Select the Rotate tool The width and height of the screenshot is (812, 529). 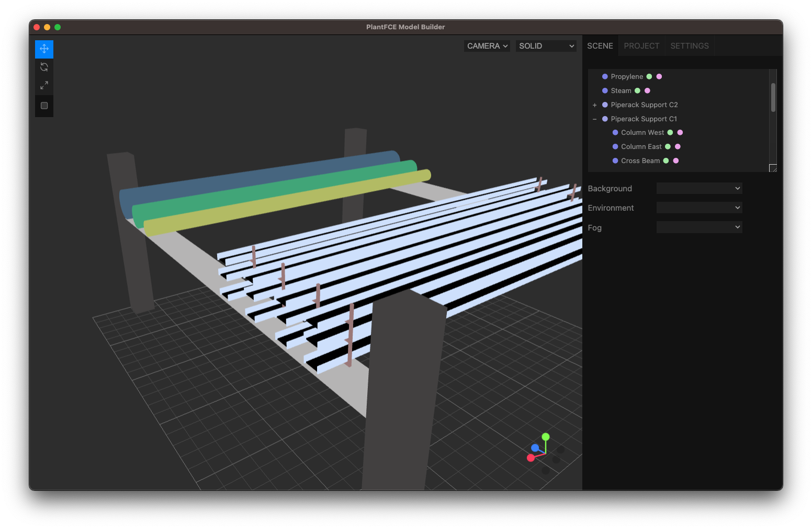coord(44,67)
